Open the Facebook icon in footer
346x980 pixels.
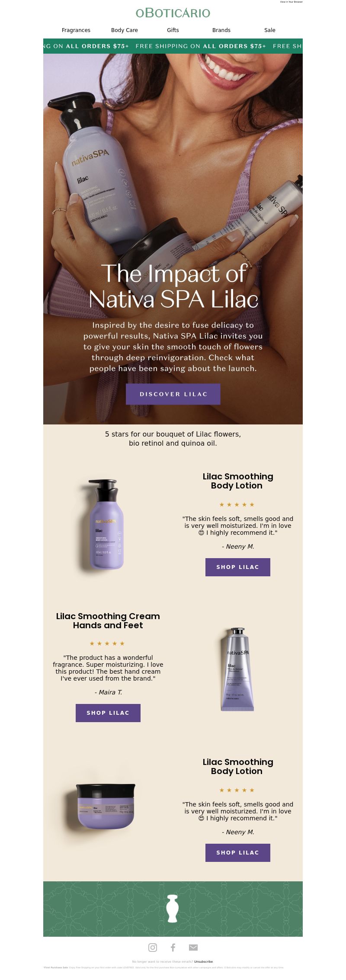[x=173, y=948]
